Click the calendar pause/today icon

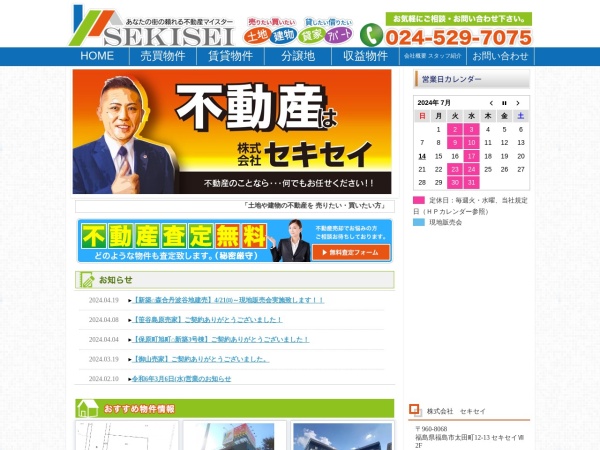[x=504, y=103]
